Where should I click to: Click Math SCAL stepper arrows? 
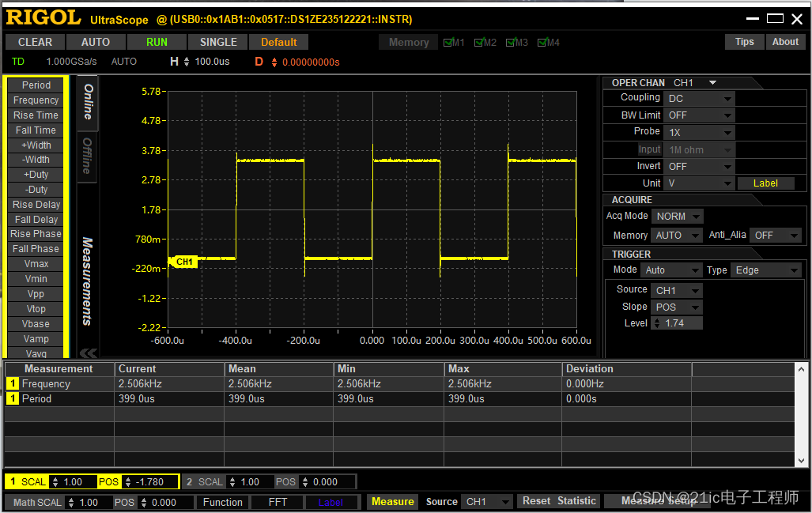click(71, 503)
